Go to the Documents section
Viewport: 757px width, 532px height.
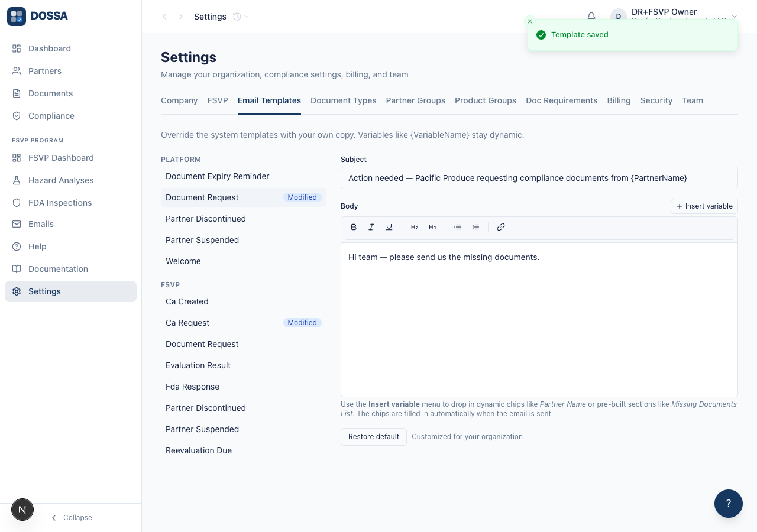(x=70, y=93)
